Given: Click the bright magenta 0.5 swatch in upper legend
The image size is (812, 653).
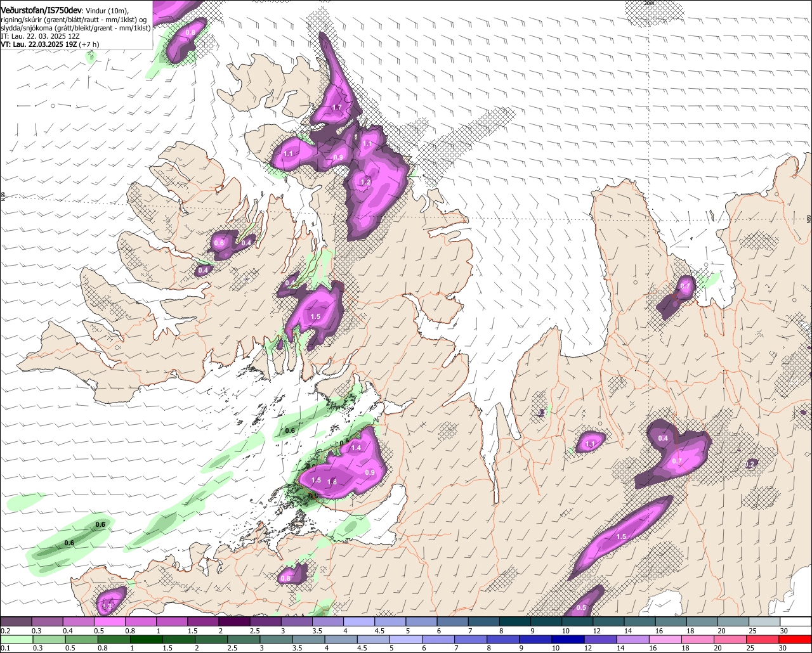Looking at the screenshot, I should click(109, 621).
